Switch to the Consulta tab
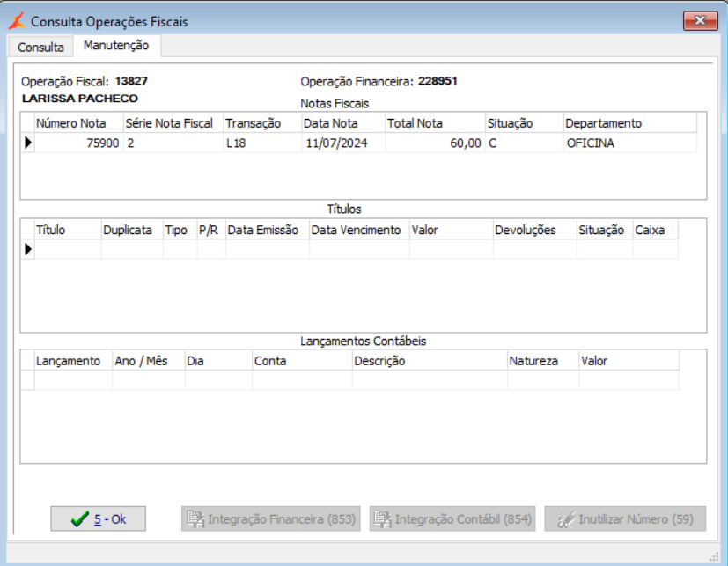The height and width of the screenshot is (566, 728). point(40,47)
